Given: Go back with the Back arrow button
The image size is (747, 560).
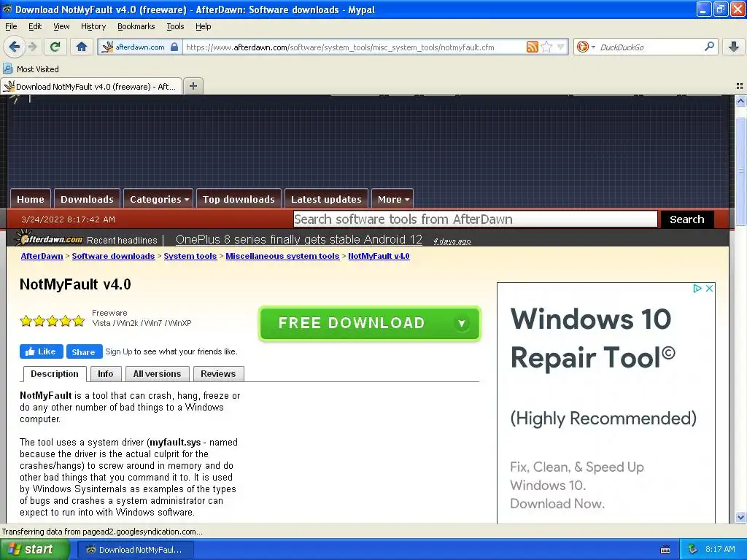Looking at the screenshot, I should point(15,47).
